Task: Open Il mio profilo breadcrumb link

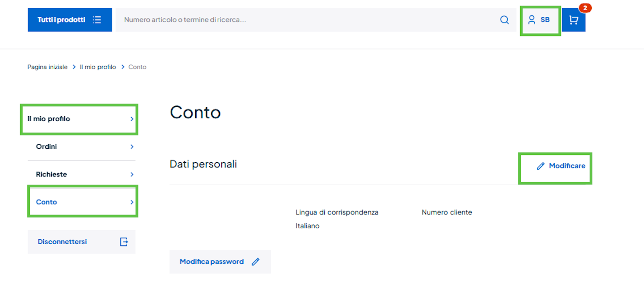Action: pos(98,67)
